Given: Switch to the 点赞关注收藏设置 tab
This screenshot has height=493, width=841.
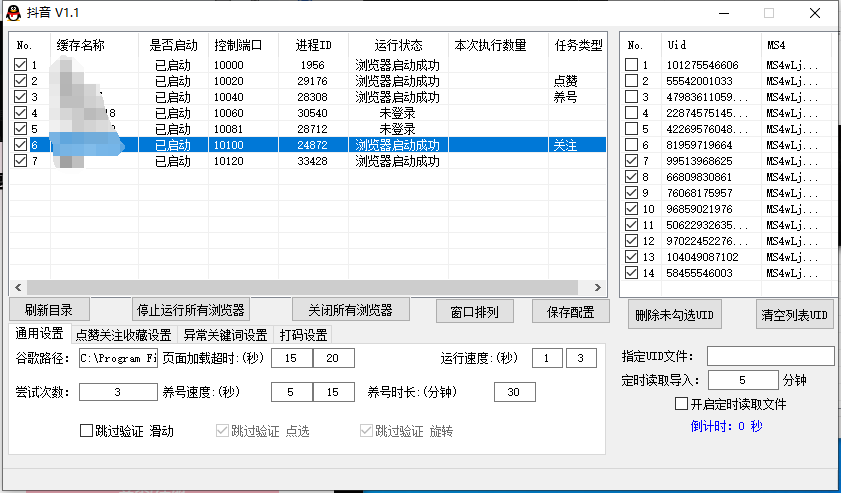Looking at the screenshot, I should (x=123, y=335).
